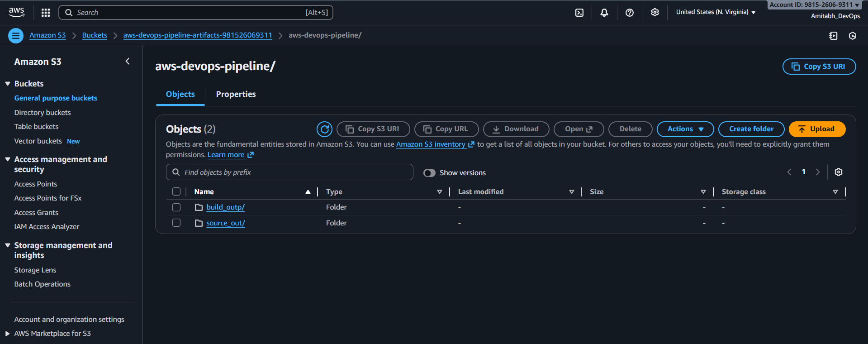Click the notifications bell icon
Image resolution: width=868 pixels, height=344 pixels.
pos(604,13)
